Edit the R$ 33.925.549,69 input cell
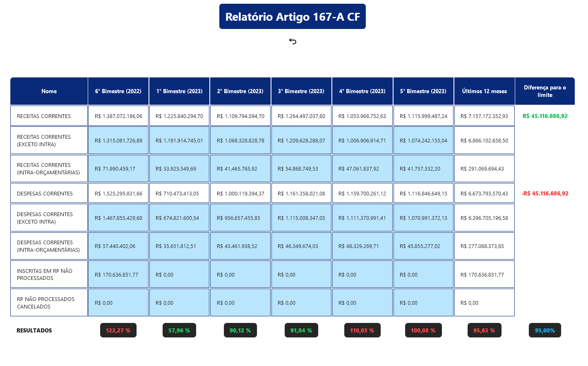The image size is (588, 366). 179,169
